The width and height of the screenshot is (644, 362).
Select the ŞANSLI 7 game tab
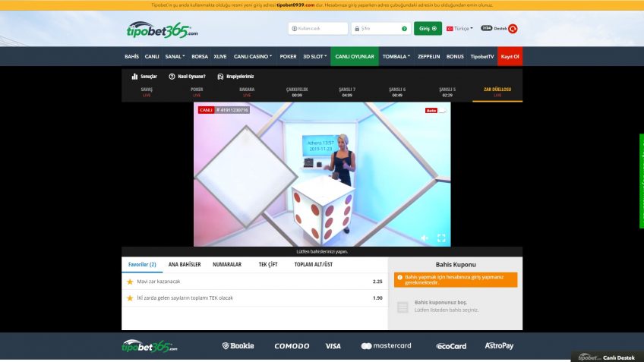point(347,92)
